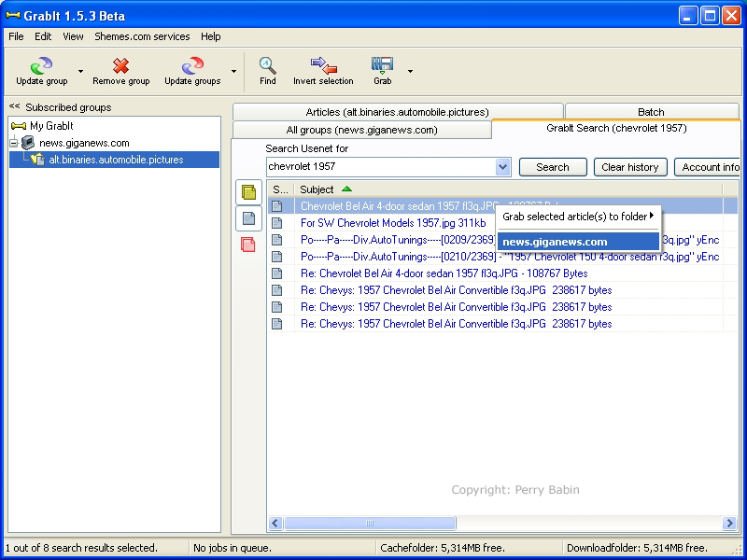747x560 pixels.
Task: Click the Search button
Action: [x=553, y=167]
